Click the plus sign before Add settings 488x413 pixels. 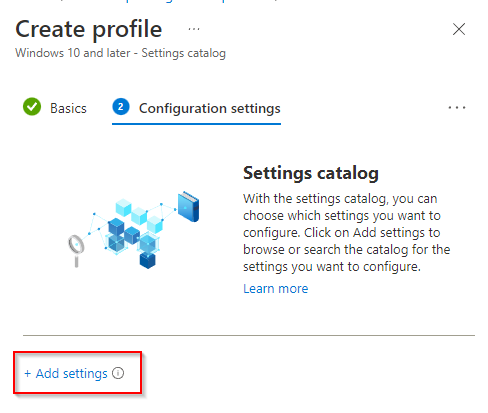[28, 373]
